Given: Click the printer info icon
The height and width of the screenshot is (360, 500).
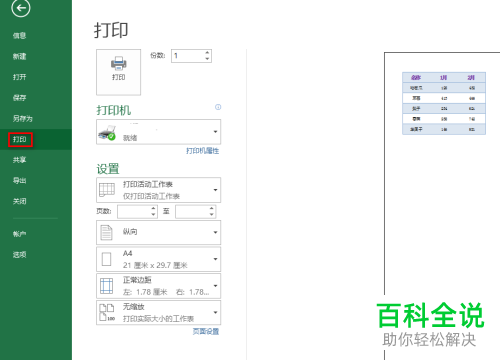Looking at the screenshot, I should [218, 107].
